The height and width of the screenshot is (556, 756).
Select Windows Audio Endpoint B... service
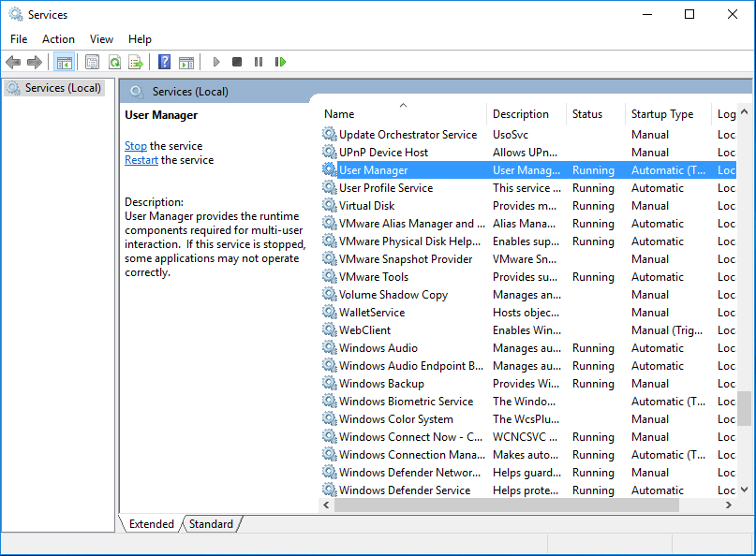click(528, 366)
